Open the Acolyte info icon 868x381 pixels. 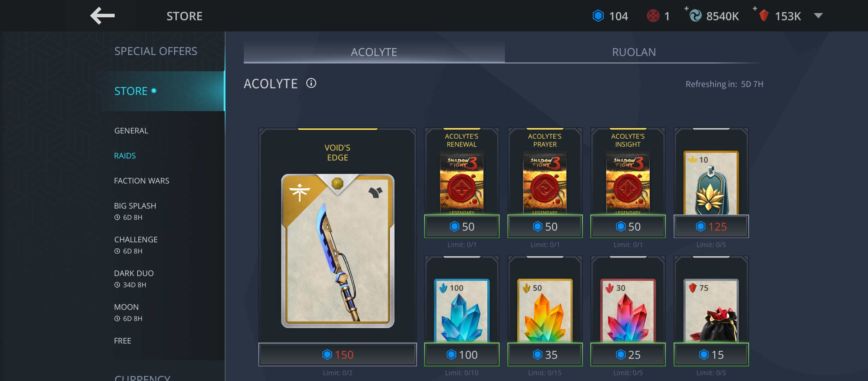pos(311,83)
